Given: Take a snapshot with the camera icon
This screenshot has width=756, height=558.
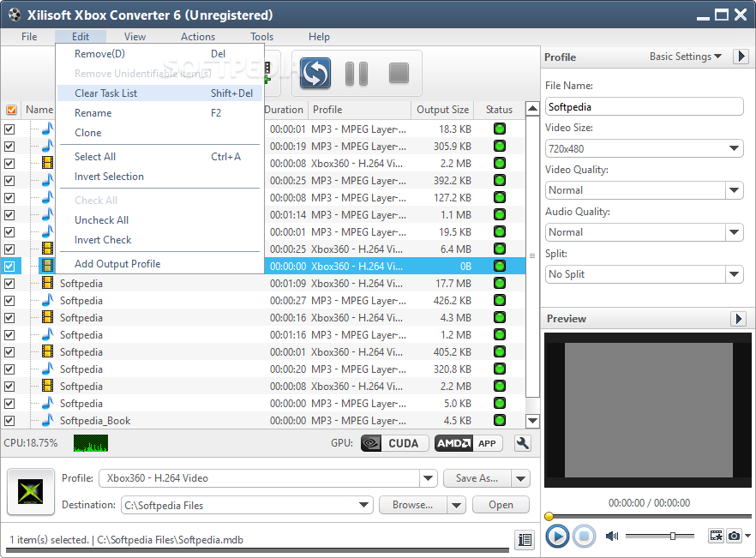Looking at the screenshot, I should pyautogui.click(x=734, y=536).
